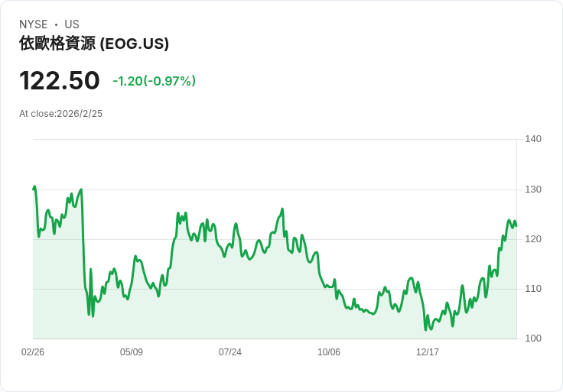This screenshot has width=563, height=392.
Task: Select the 07/24 date axis label
Action: click(x=230, y=352)
